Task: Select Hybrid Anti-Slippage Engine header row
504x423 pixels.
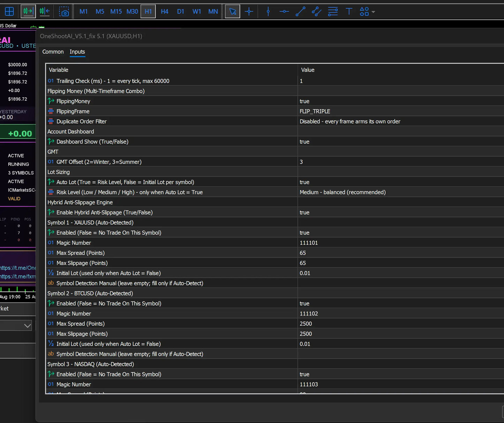Action: click(275, 202)
